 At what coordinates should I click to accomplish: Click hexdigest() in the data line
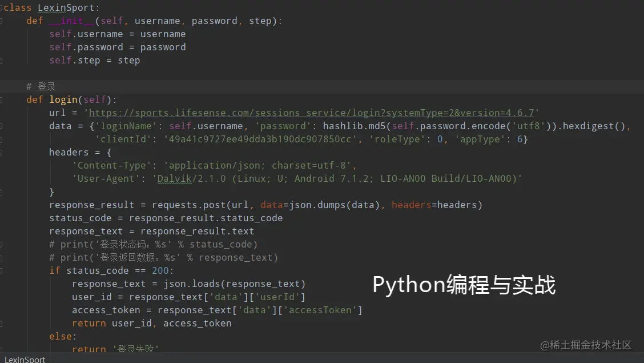[x=594, y=126]
